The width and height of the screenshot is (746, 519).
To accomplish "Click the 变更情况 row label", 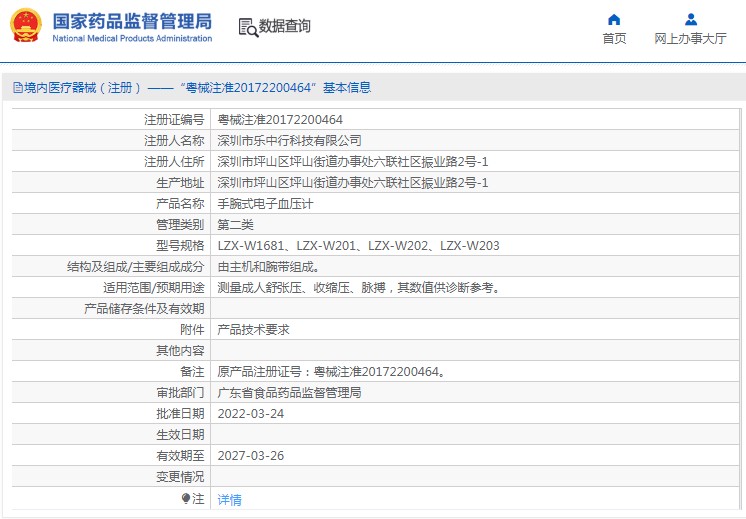I will [180, 477].
